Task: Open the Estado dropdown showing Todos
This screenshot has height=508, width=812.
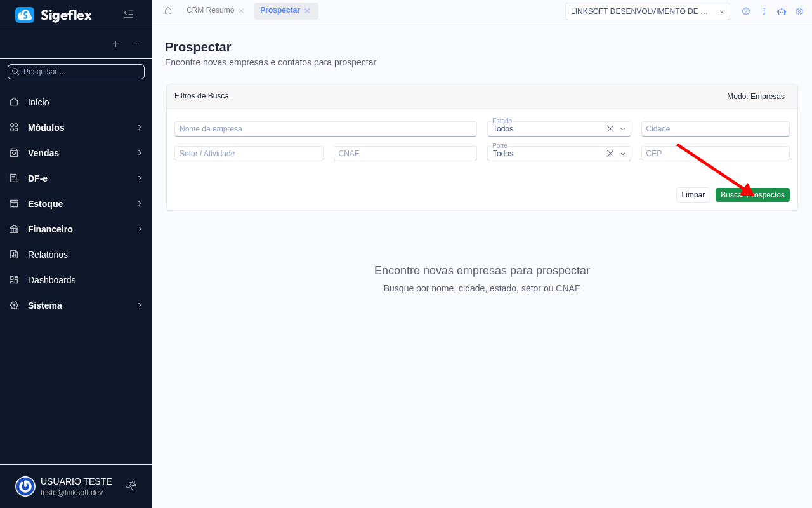Action: pos(623,128)
